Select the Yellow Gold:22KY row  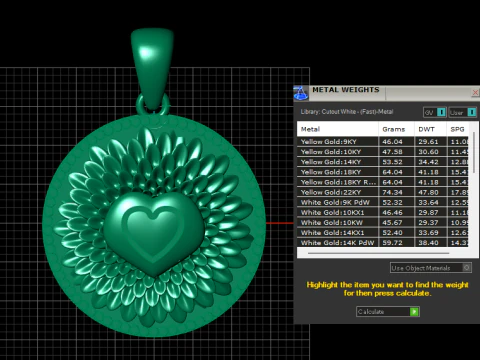tap(382, 192)
